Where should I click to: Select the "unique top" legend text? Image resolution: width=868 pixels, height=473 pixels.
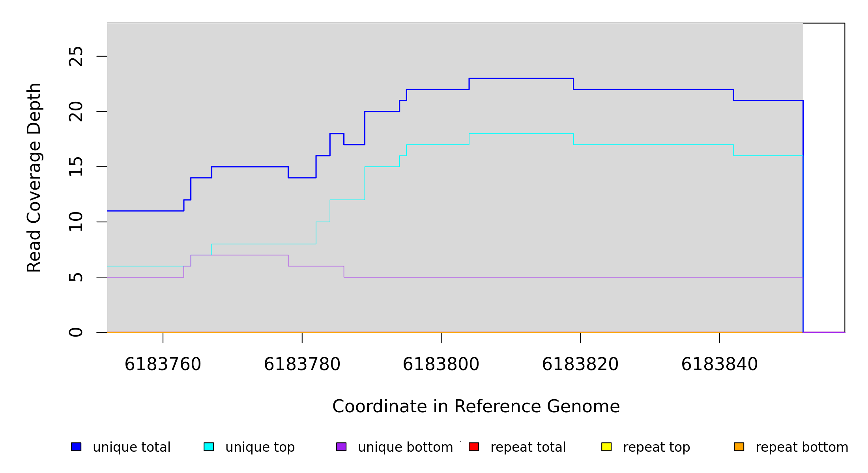(260, 447)
